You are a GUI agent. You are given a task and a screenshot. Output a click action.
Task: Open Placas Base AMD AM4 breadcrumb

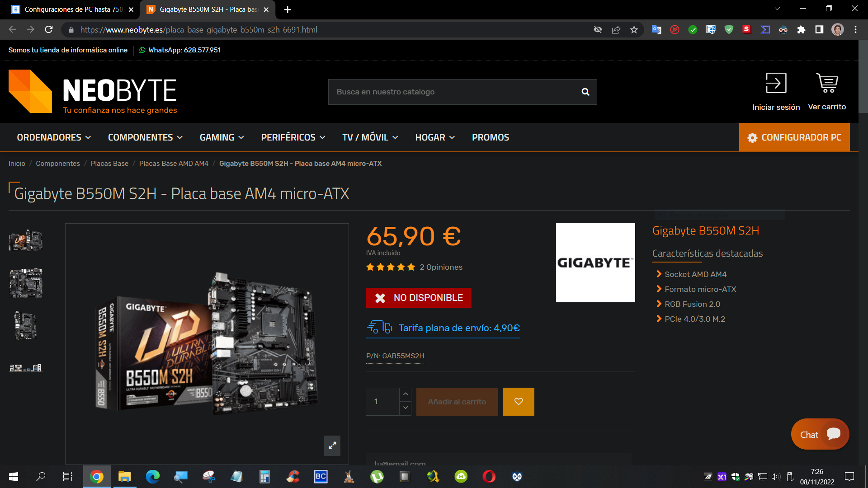click(x=174, y=164)
